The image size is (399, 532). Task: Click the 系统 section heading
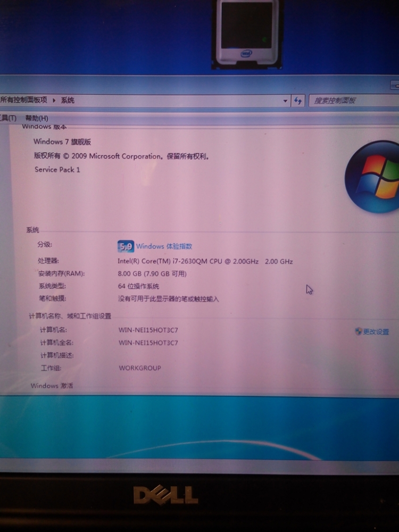[x=32, y=230]
